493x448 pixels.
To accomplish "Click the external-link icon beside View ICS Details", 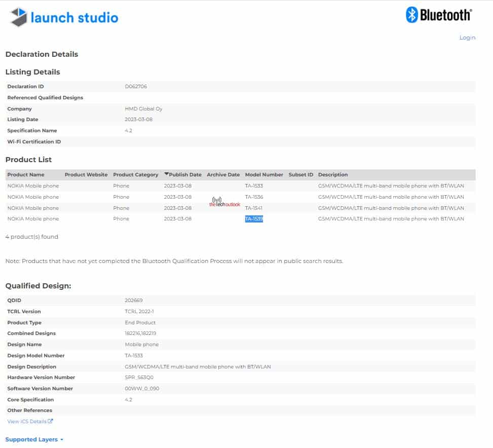I will point(50,421).
